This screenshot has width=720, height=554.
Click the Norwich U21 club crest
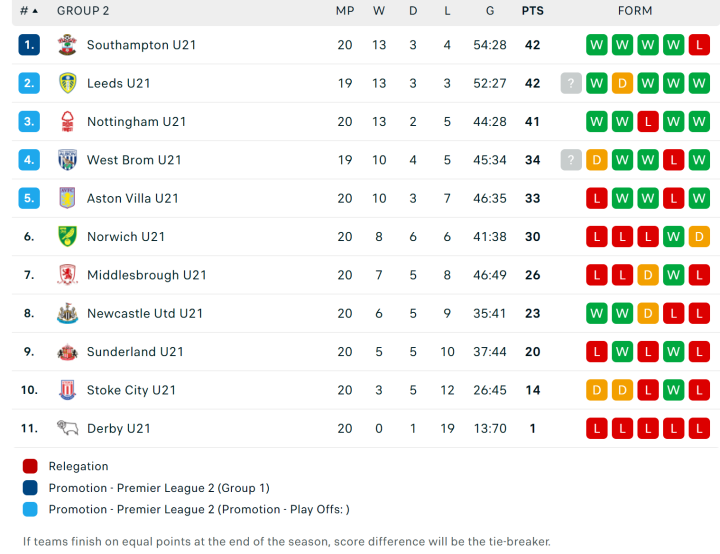pos(67,237)
